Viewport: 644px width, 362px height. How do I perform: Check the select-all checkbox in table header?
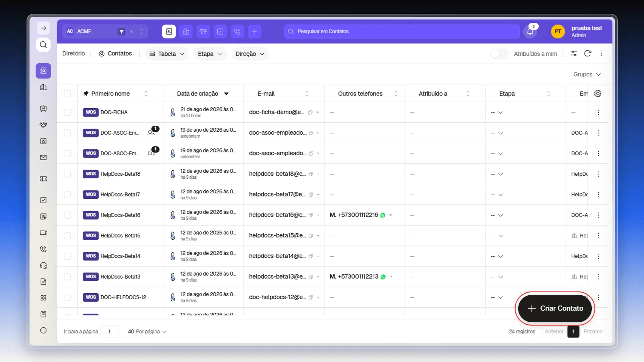pos(67,94)
